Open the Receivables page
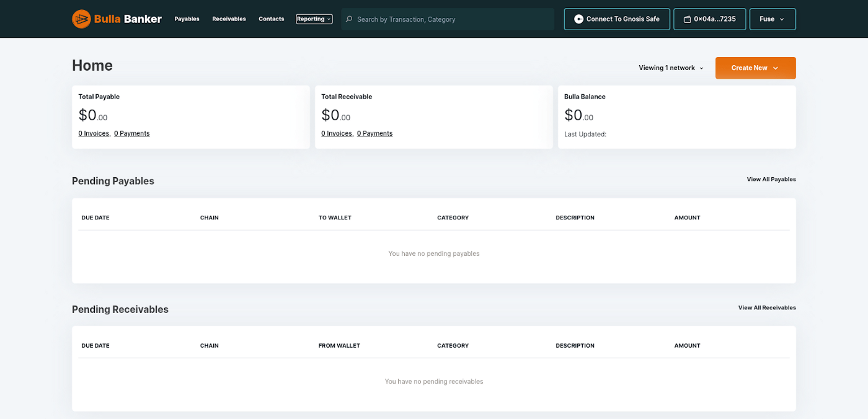 [x=229, y=19]
